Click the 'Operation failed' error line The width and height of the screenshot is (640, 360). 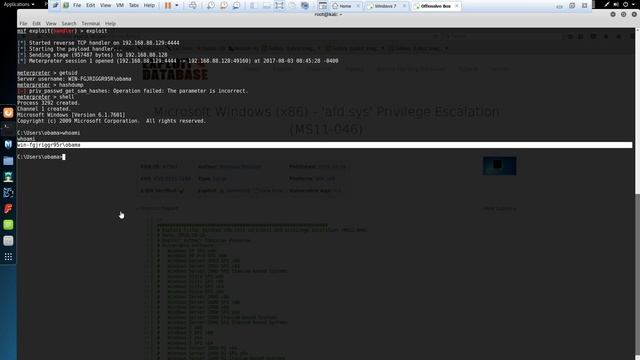(133, 91)
